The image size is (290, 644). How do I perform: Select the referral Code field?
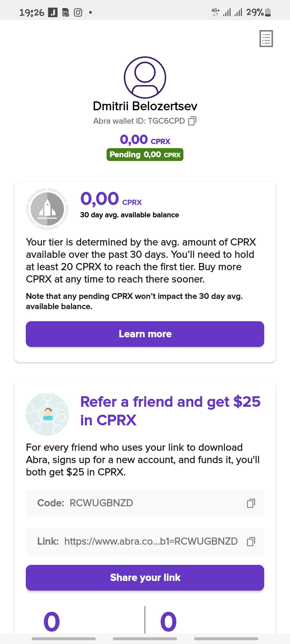(x=145, y=503)
